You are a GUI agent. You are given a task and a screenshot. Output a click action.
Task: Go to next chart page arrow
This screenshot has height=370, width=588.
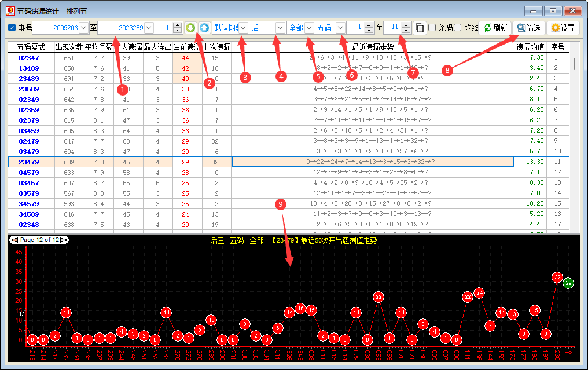point(65,240)
